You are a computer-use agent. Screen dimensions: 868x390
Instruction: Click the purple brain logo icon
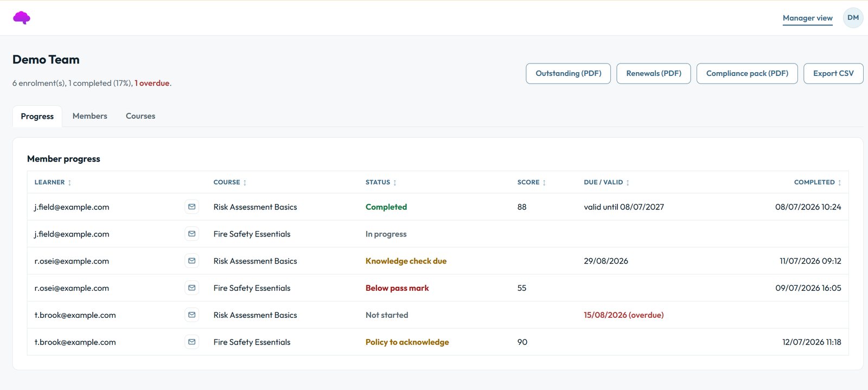[22, 18]
